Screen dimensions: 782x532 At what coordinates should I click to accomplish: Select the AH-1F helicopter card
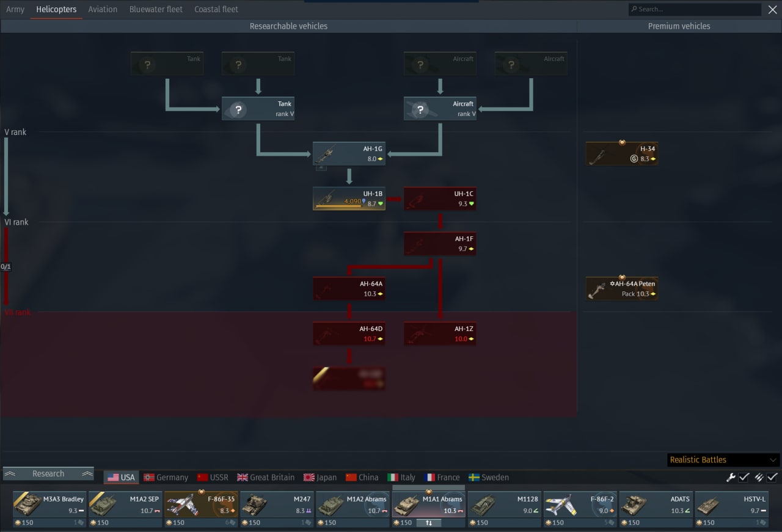point(440,244)
